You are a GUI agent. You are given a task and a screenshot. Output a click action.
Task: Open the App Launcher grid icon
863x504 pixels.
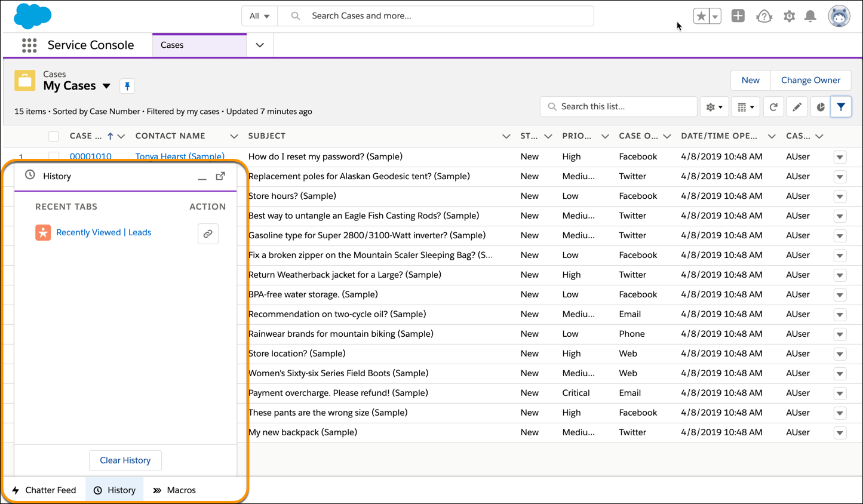[x=29, y=45]
